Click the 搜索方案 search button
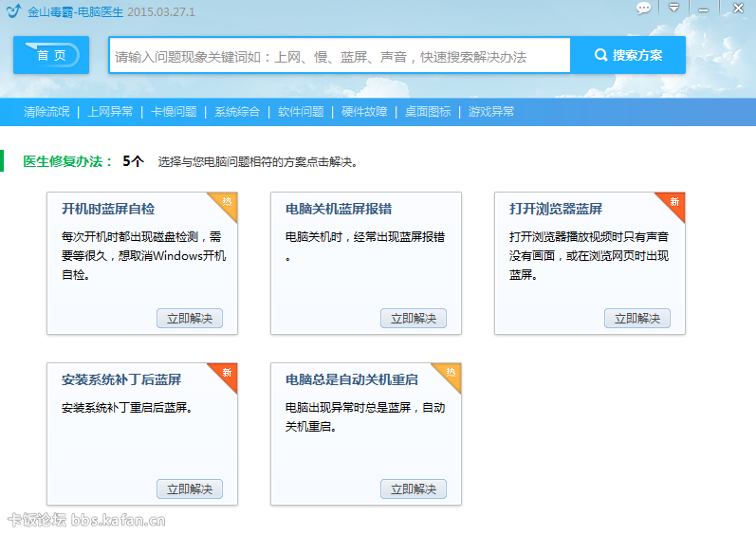Image resolution: width=756 pixels, height=535 pixels. pos(628,55)
